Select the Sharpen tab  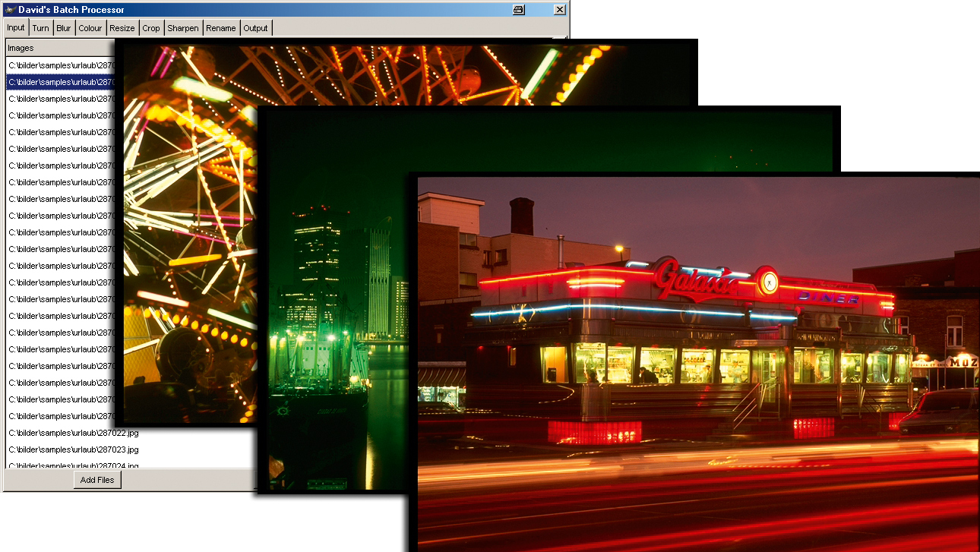pos(183,28)
